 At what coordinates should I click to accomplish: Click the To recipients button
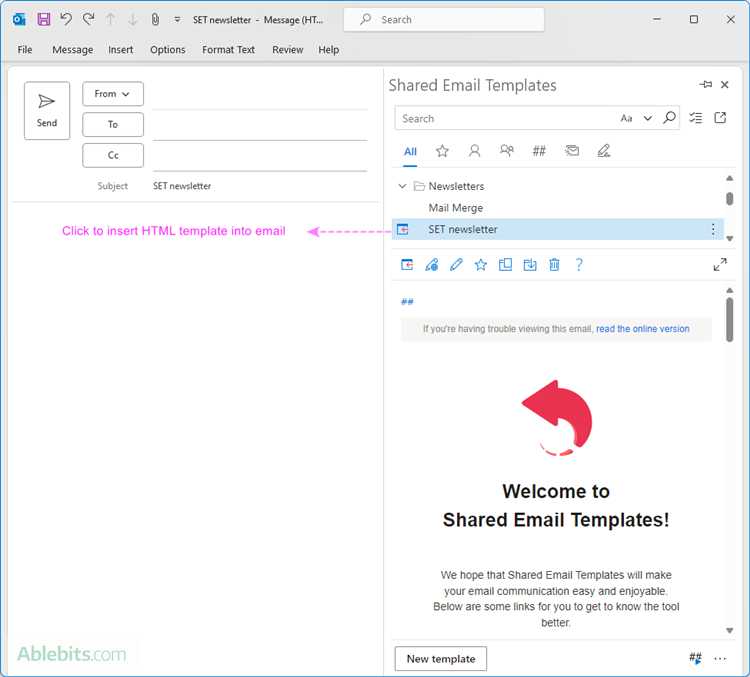click(x=113, y=124)
